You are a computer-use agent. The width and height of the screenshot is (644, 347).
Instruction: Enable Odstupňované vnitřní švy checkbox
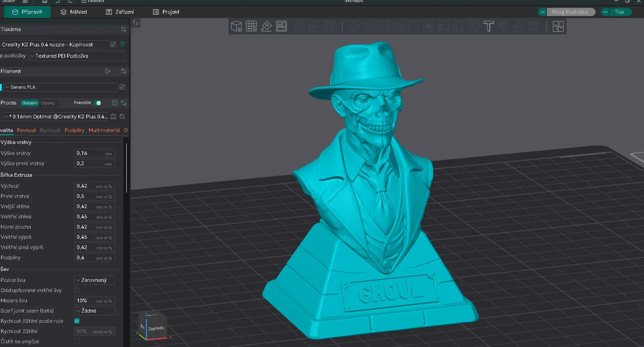77,290
